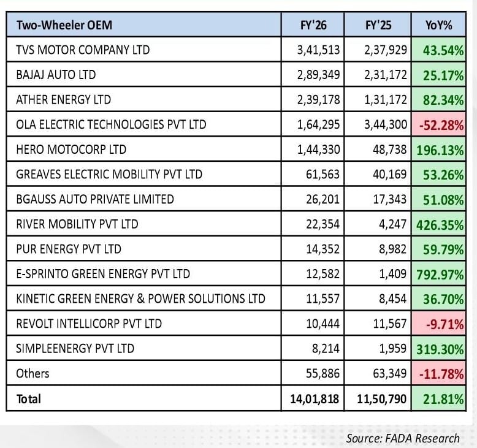This screenshot has height=448, width=477.
Task: Click the 426.35% cell for River Mobility
Action: point(438,225)
